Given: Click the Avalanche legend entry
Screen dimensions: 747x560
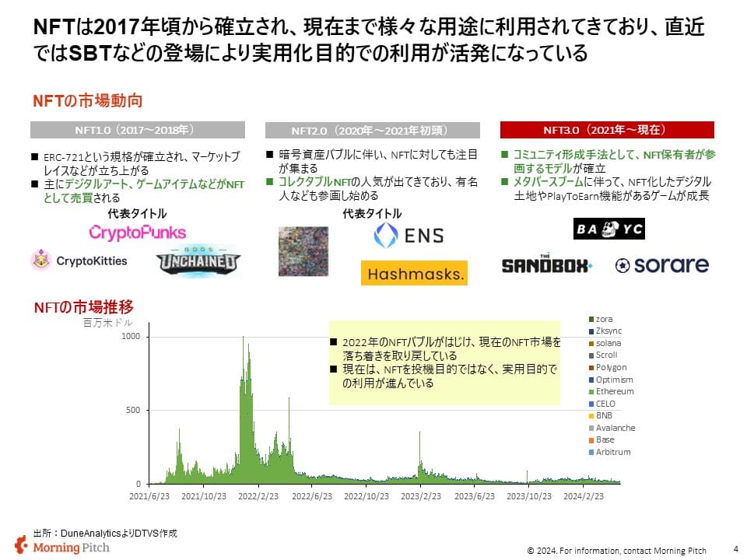Looking at the screenshot, I should (x=612, y=428).
